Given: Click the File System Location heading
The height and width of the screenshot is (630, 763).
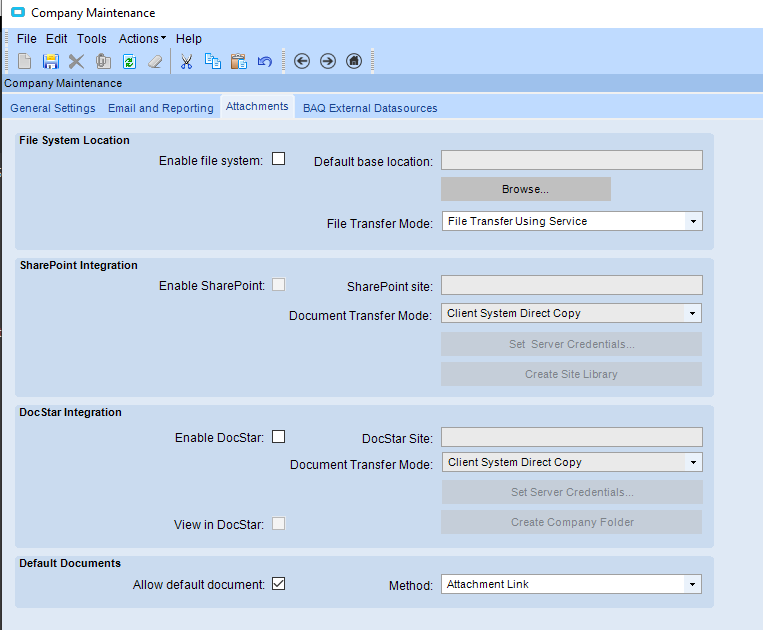Looking at the screenshot, I should tap(74, 140).
